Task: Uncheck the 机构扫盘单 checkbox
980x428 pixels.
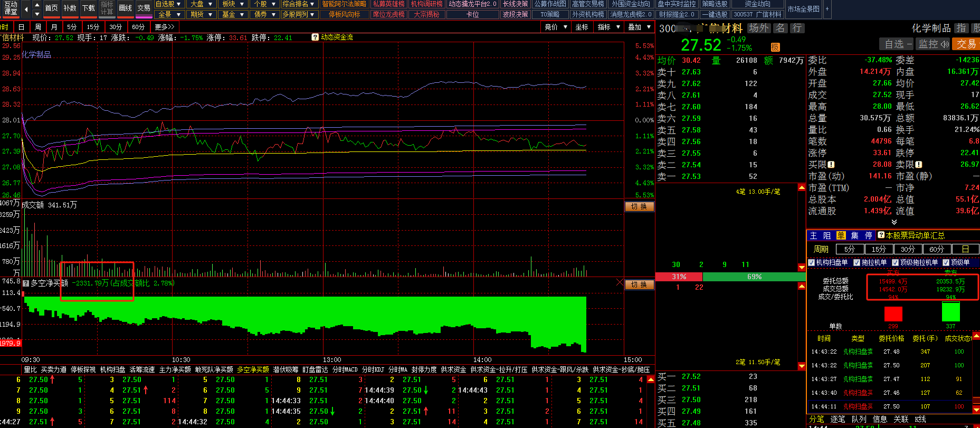Action: [812, 262]
